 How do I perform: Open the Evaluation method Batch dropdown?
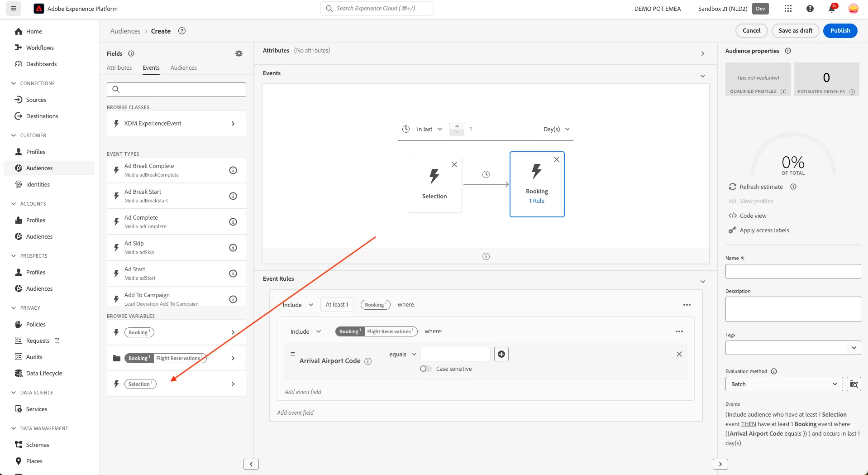pyautogui.click(x=784, y=384)
